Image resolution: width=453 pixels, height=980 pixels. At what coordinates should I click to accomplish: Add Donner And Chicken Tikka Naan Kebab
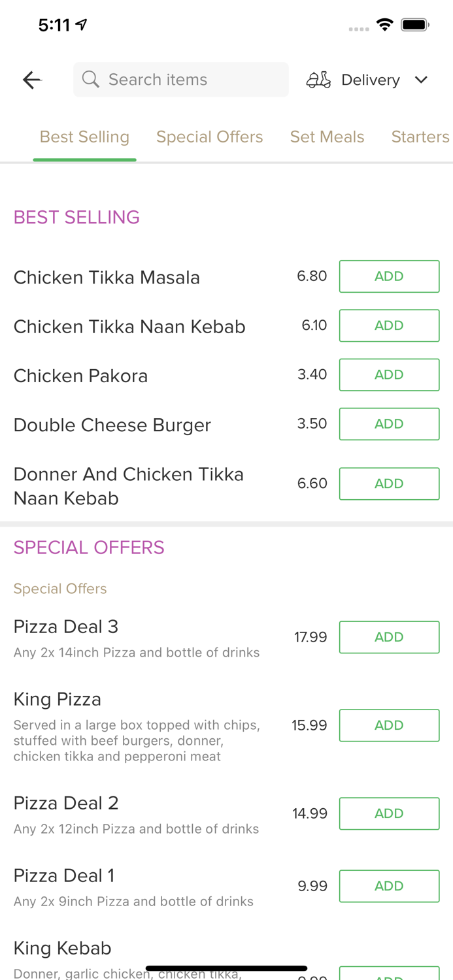pyautogui.click(x=389, y=483)
